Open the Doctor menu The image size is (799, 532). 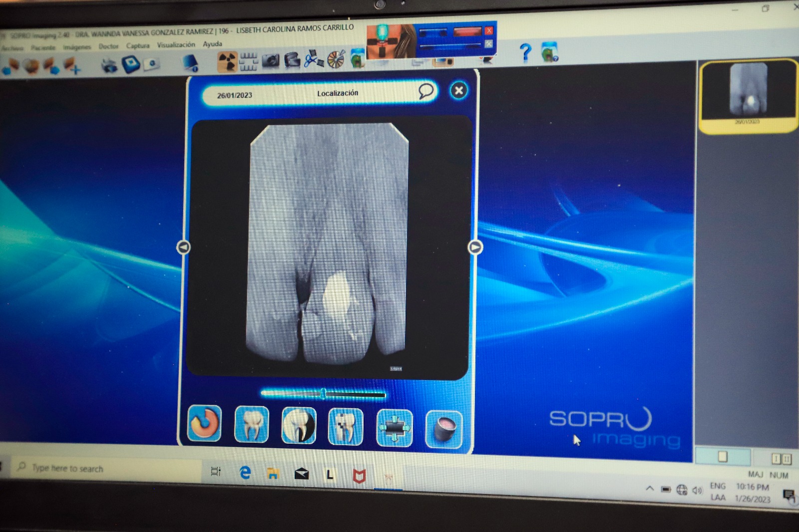pos(108,46)
